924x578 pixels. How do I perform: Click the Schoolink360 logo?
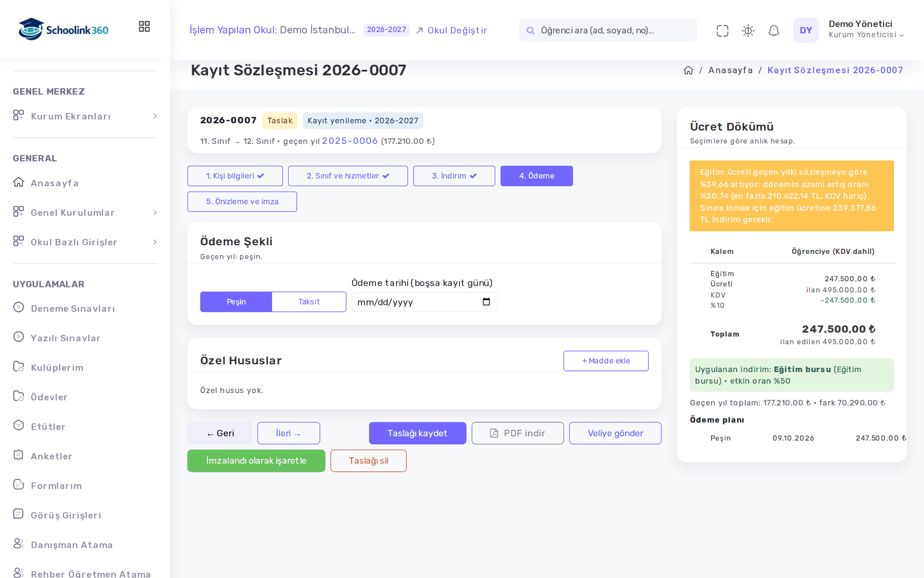63,30
